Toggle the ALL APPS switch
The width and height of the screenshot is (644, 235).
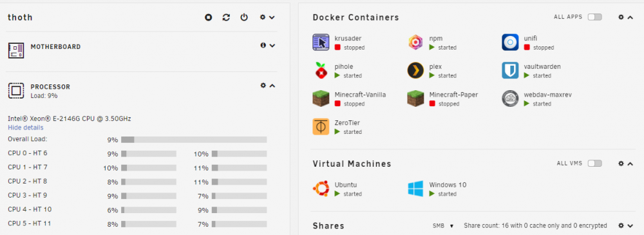[594, 17]
